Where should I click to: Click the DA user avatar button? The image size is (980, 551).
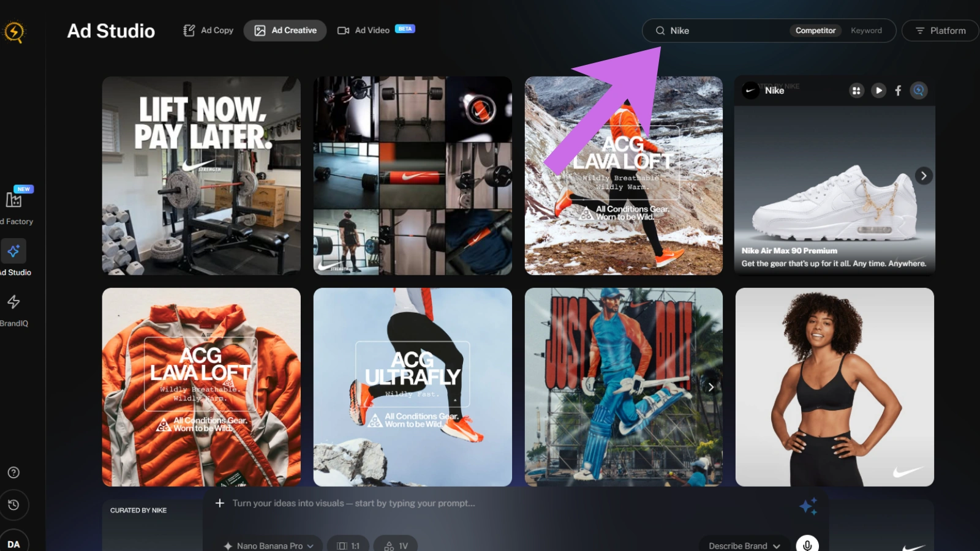tap(13, 544)
